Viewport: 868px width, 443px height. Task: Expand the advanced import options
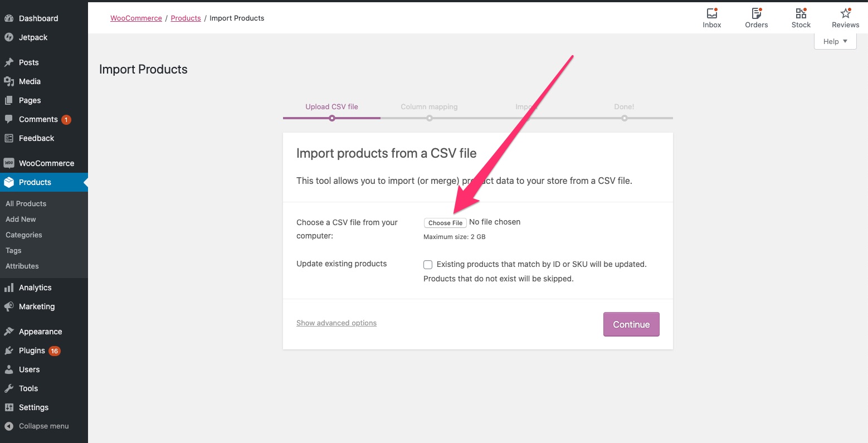pyautogui.click(x=336, y=323)
